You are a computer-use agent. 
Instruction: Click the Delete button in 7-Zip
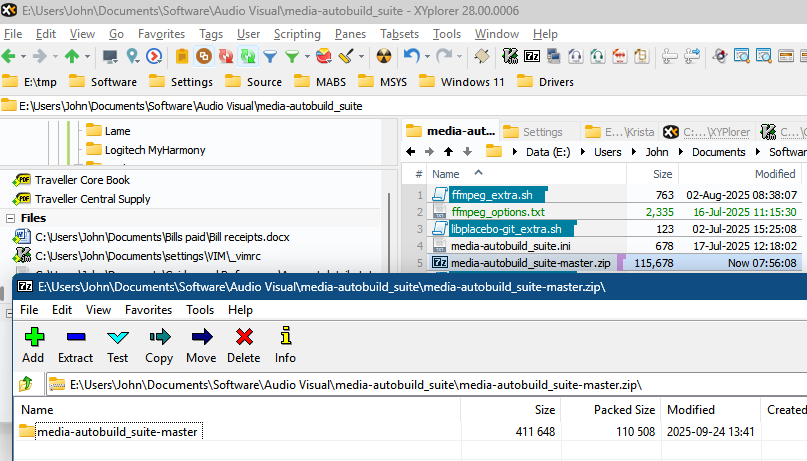tap(243, 345)
